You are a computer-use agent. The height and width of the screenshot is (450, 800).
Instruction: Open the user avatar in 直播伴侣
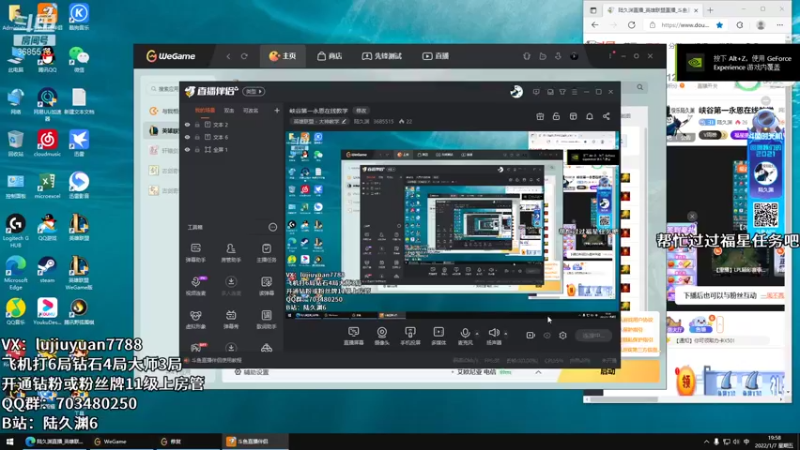click(x=516, y=91)
